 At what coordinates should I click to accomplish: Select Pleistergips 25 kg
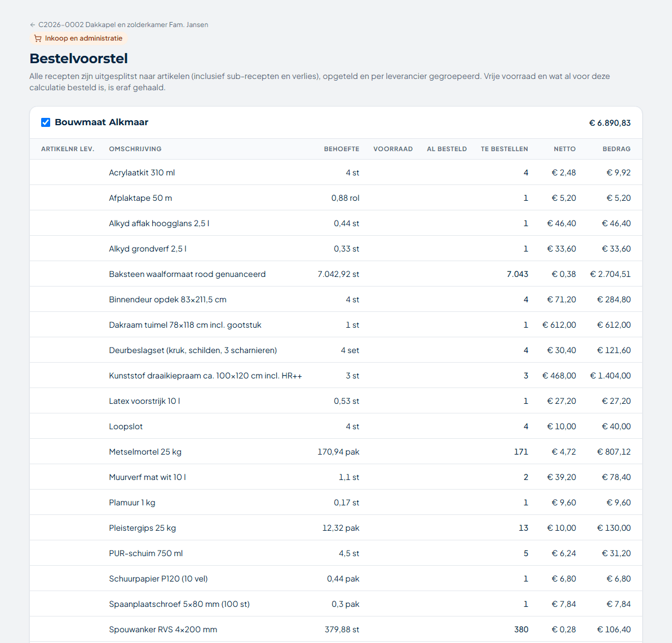(142, 528)
